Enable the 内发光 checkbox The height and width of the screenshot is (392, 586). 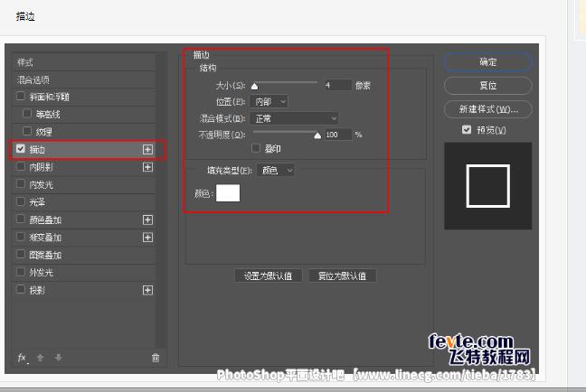pyautogui.click(x=21, y=184)
